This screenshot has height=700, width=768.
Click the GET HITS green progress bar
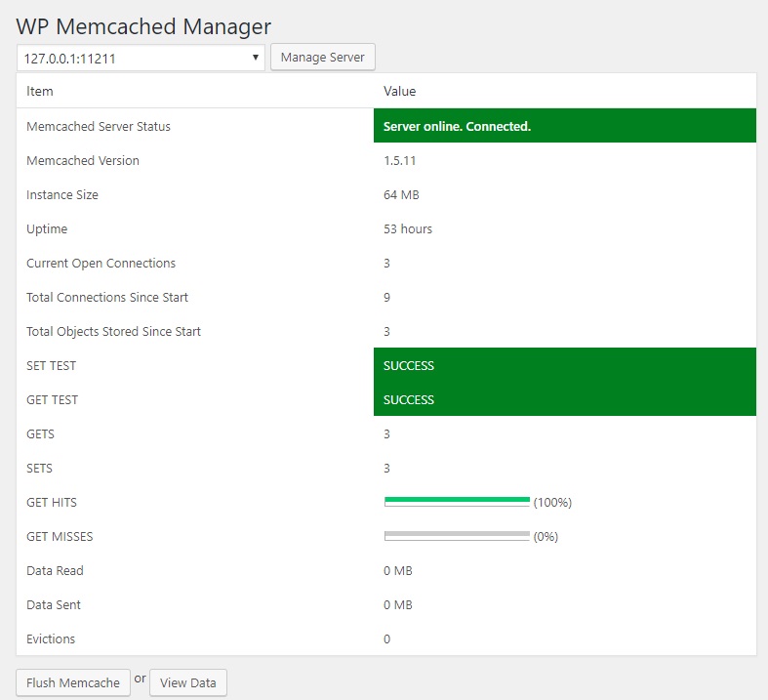457,502
